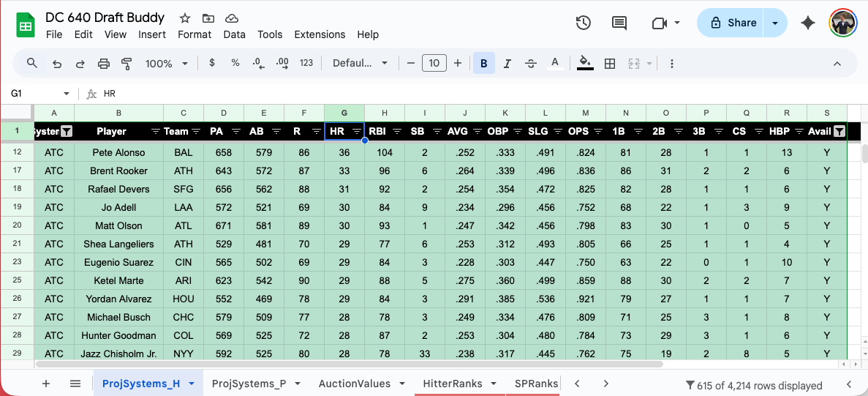Open the side panel collapse arrow
This screenshot has width=868, height=396.
(x=849, y=384)
